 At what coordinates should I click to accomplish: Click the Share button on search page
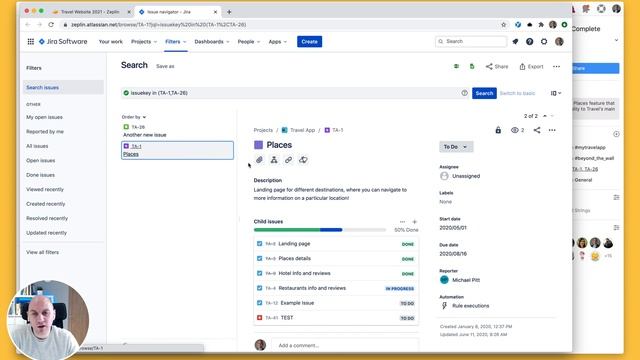[x=497, y=67]
